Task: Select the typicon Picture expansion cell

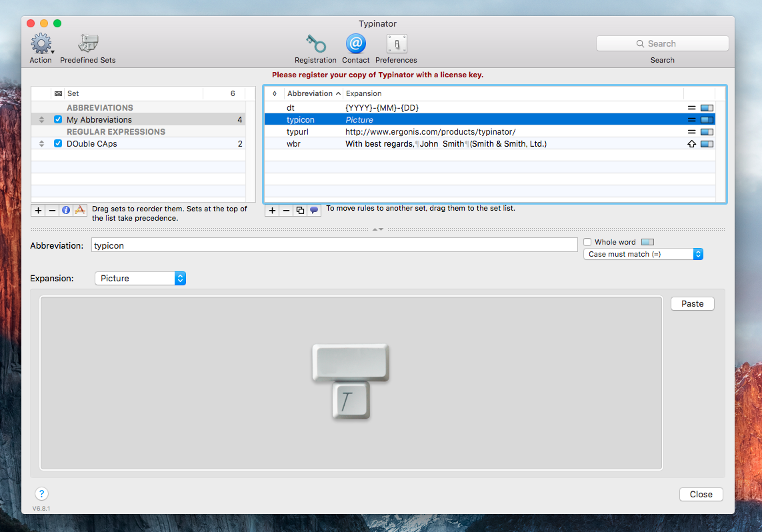Action: (x=359, y=120)
